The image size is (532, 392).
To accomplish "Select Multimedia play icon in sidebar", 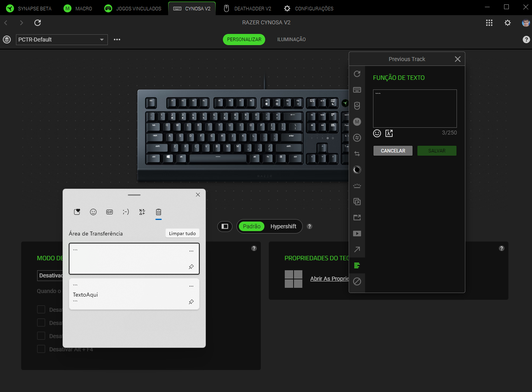I will click(357, 234).
